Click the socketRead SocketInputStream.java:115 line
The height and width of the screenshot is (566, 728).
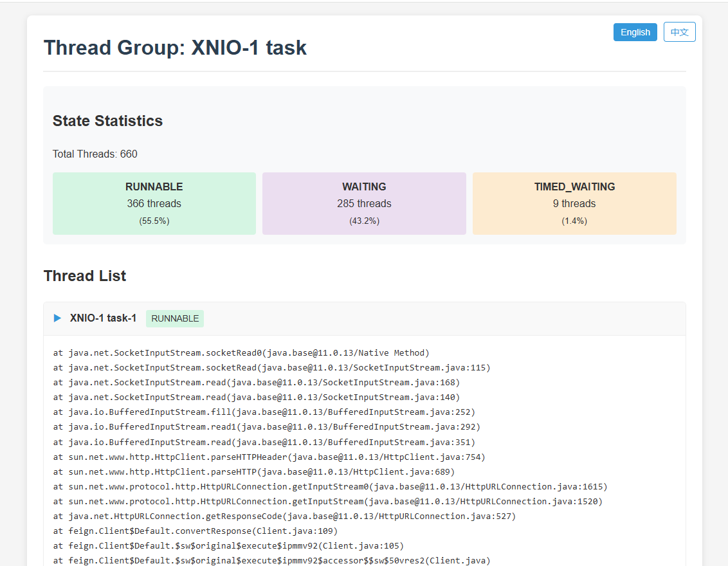point(271,368)
